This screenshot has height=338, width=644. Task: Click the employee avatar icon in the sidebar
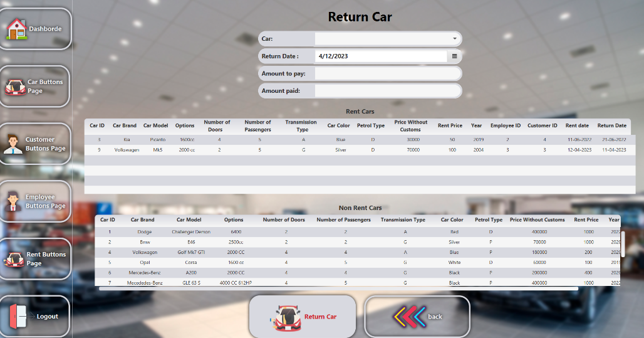[x=13, y=201]
